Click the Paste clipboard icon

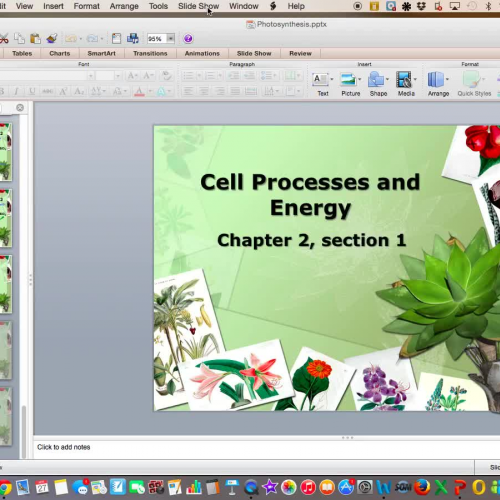[35, 39]
